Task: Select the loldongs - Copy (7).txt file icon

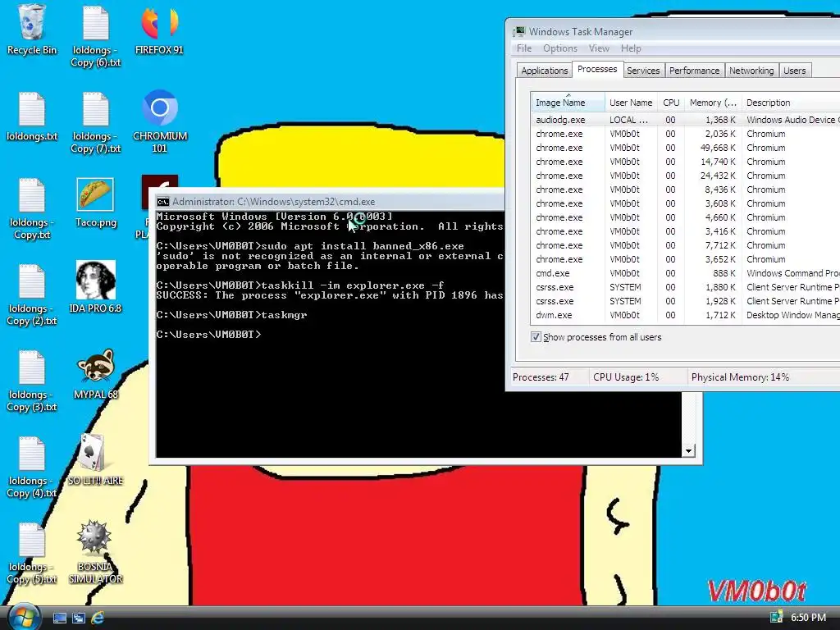Action: pyautogui.click(x=96, y=122)
